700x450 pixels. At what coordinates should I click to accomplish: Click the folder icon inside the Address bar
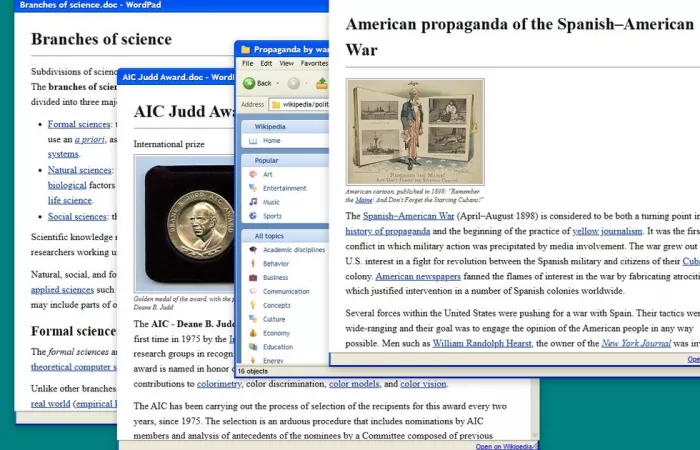click(x=276, y=104)
